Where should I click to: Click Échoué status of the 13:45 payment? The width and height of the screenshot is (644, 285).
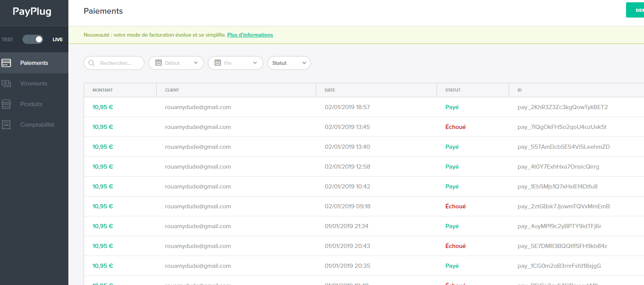click(455, 127)
